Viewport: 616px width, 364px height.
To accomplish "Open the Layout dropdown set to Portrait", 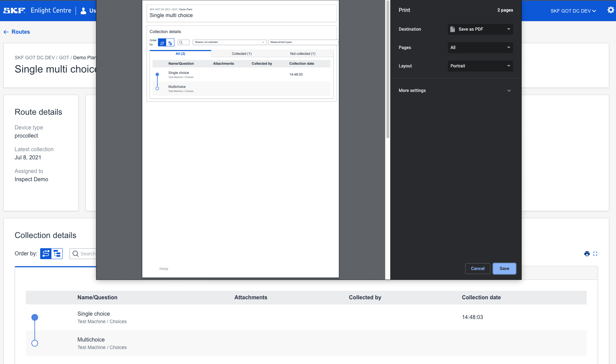I will (480, 66).
